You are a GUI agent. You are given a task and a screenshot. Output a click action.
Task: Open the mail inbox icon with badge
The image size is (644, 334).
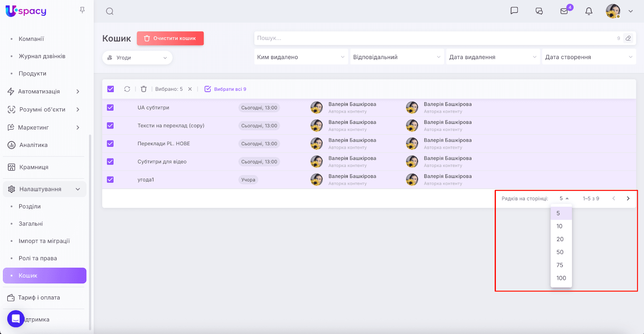tap(564, 11)
